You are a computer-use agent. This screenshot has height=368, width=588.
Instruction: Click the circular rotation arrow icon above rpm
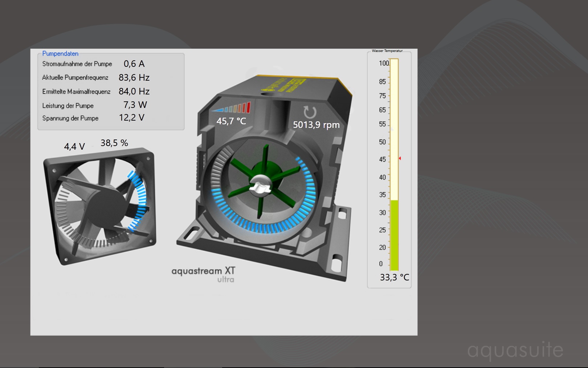310,112
